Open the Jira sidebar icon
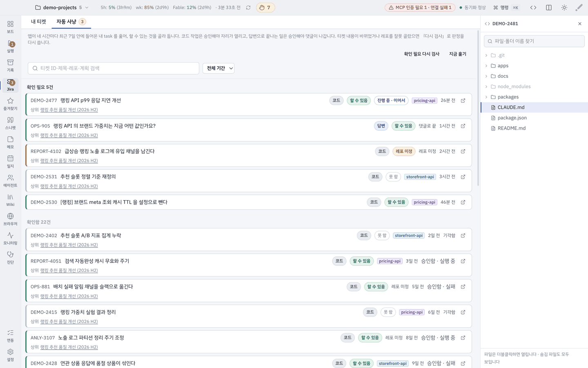The height and width of the screenshot is (368, 588). click(x=10, y=85)
